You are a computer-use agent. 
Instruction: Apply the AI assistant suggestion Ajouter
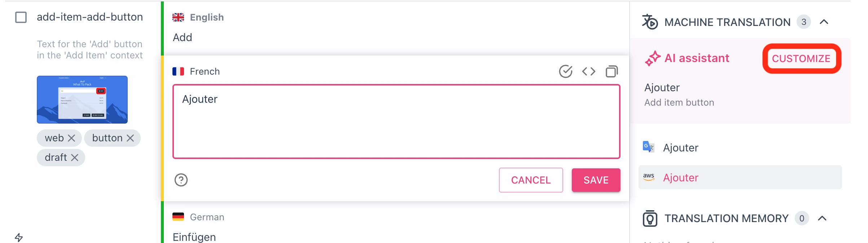click(x=662, y=88)
